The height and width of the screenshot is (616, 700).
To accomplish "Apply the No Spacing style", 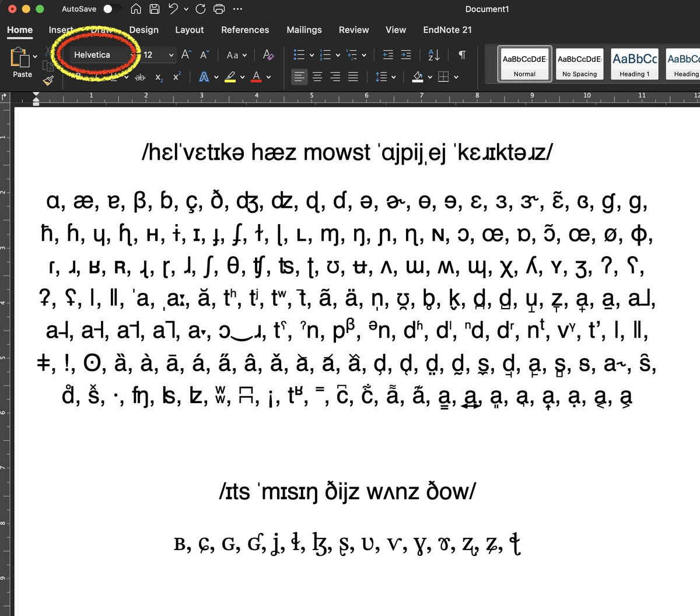I will pyautogui.click(x=579, y=64).
